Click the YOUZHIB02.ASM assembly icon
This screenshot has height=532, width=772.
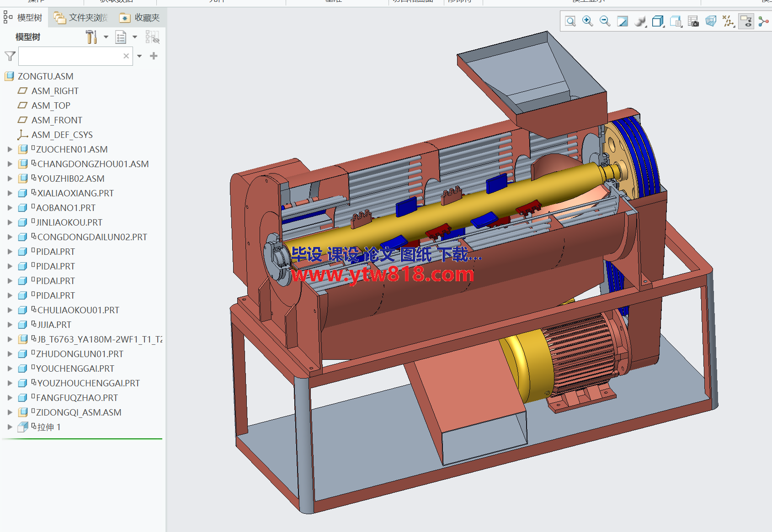coord(23,179)
